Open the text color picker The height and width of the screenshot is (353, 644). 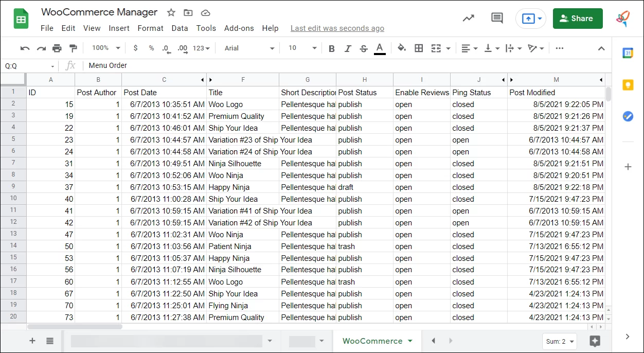[380, 48]
